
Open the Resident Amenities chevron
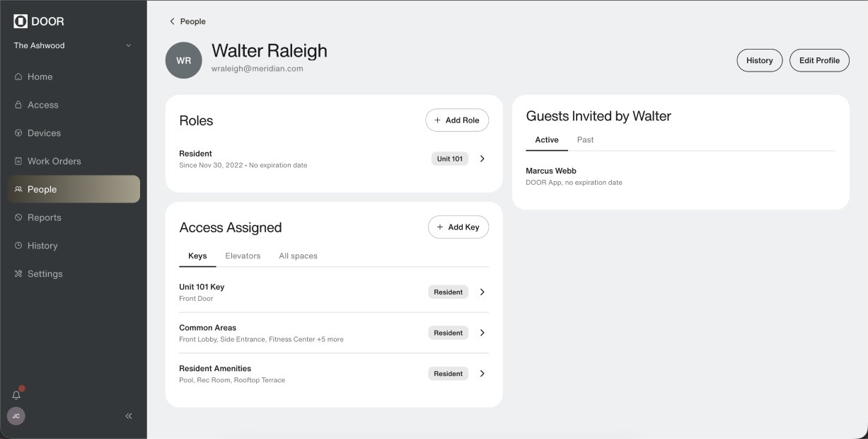coord(482,373)
